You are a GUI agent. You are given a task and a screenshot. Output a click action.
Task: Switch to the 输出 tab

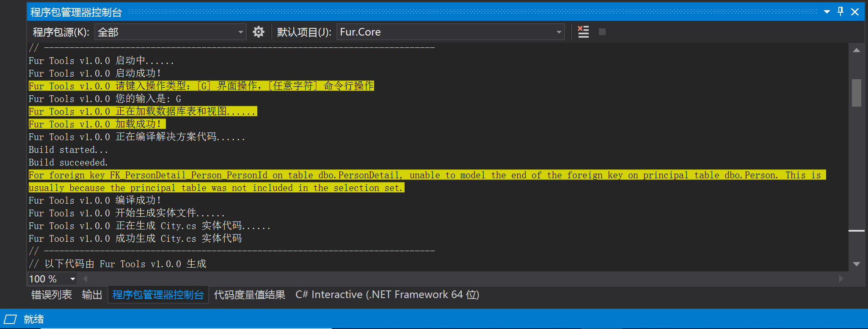point(92,295)
